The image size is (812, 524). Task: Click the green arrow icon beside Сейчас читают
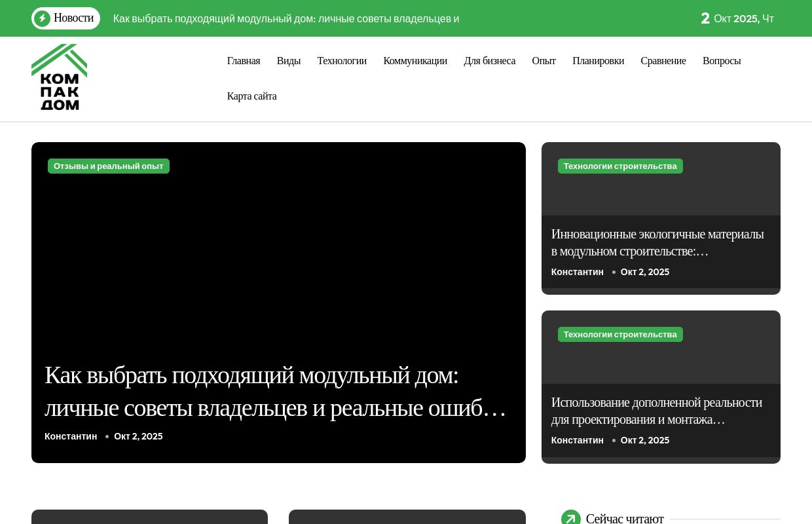coord(570,518)
